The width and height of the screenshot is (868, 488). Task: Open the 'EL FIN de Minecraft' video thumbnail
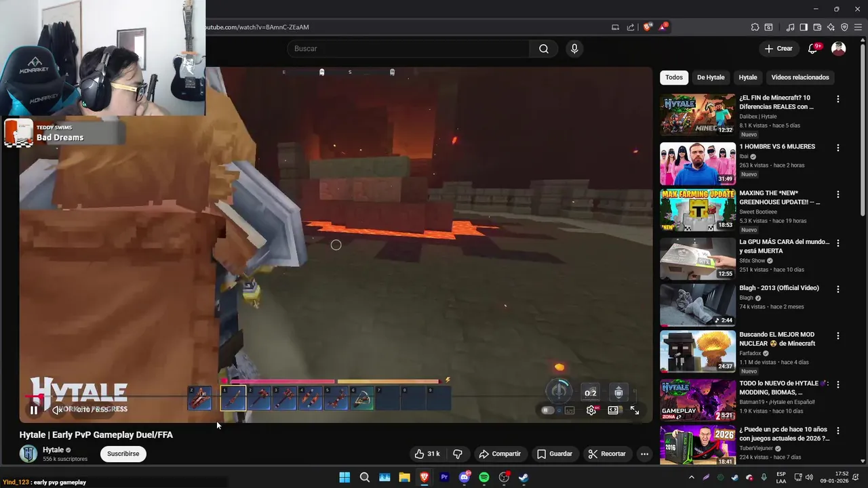click(698, 115)
